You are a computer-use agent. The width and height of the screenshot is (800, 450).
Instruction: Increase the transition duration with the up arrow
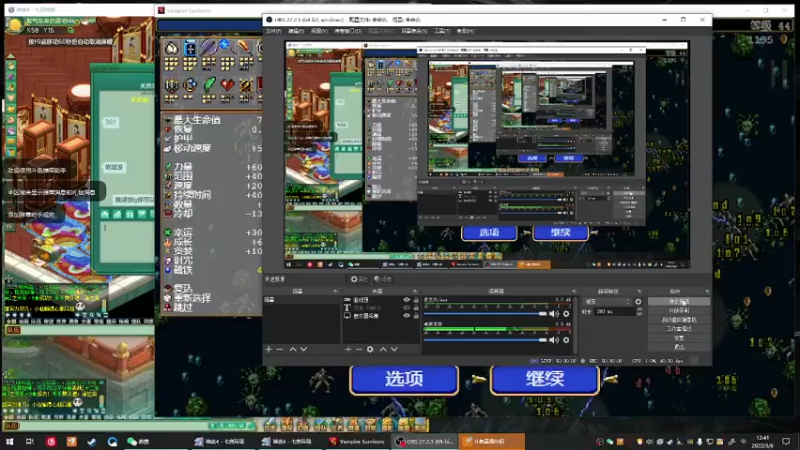639,309
